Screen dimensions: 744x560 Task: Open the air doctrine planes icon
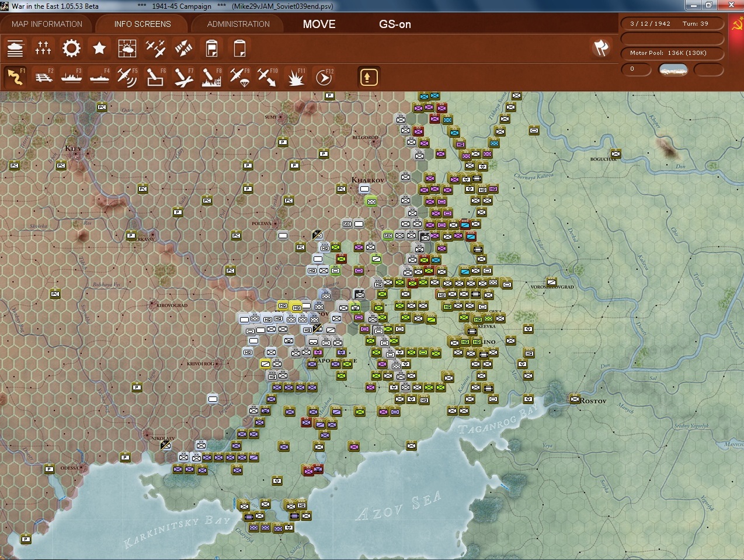click(x=155, y=48)
